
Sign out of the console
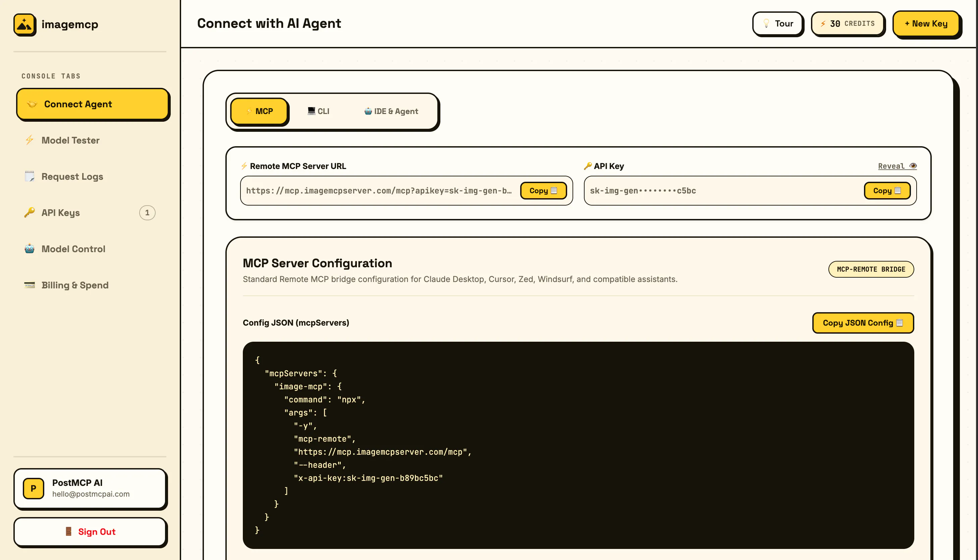pos(90,531)
